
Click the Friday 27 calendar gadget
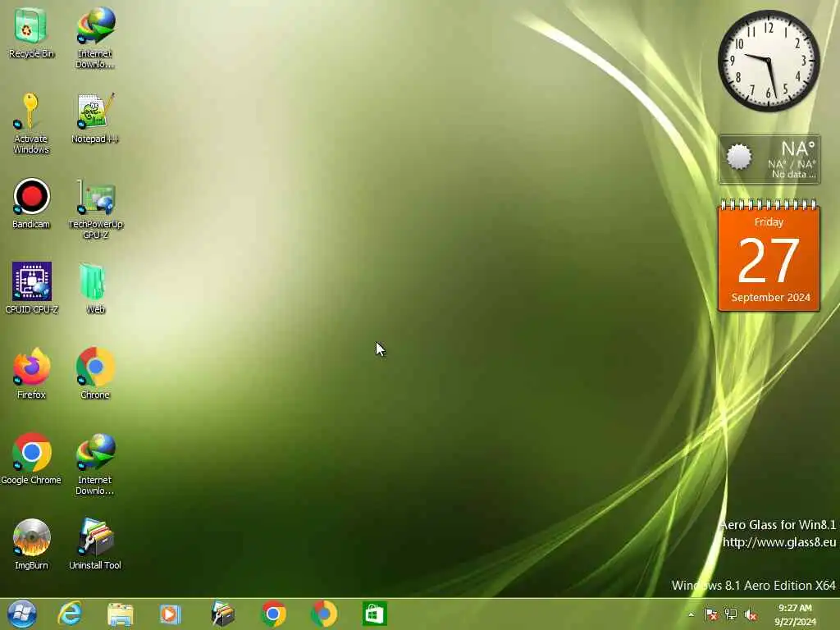point(769,254)
